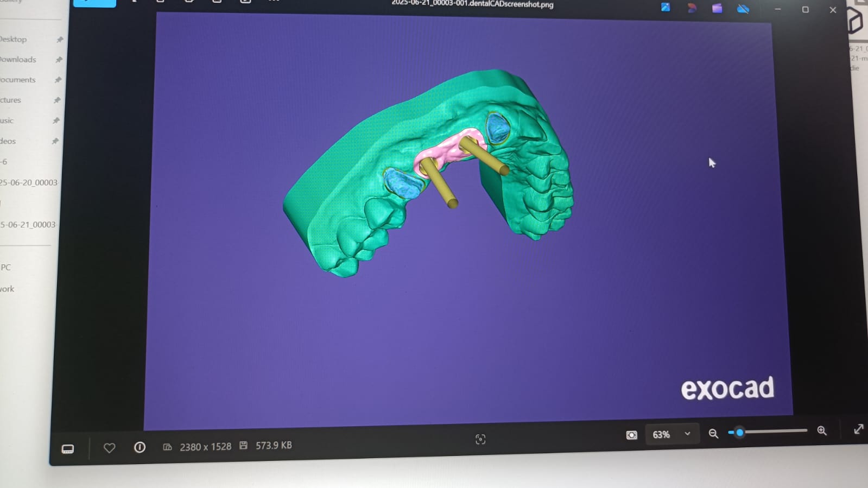Click the 2380 x 1528 dimensions label
Viewport: 868px width, 488px height.
pos(205,447)
